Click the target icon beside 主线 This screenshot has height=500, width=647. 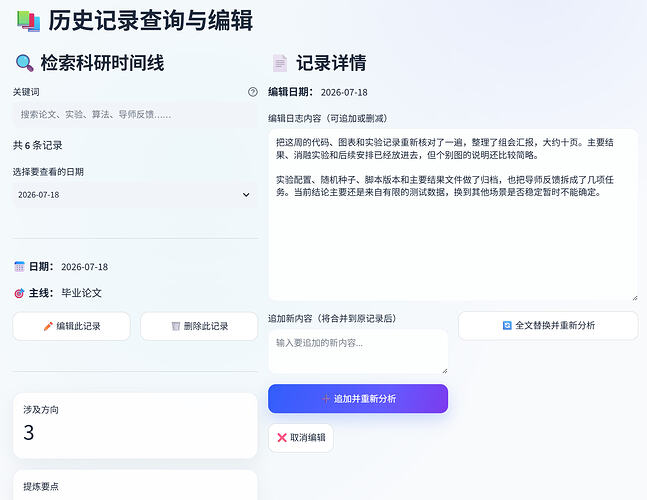click(19, 293)
